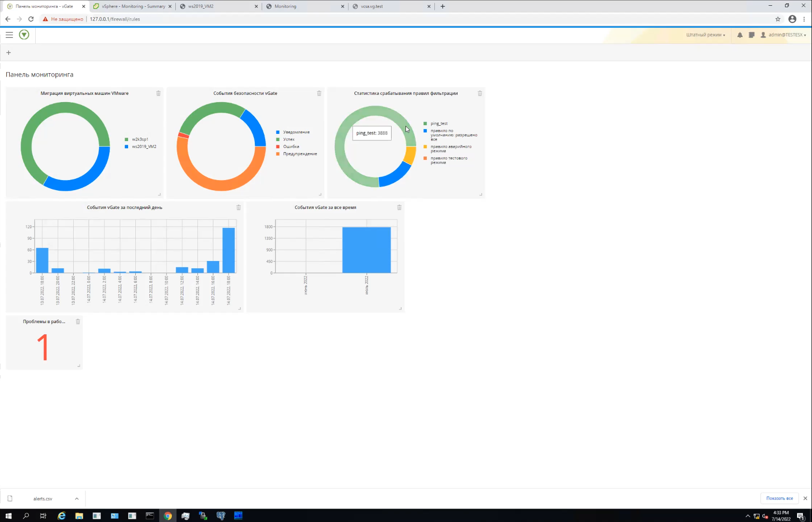The width and height of the screenshot is (812, 522).
Task: Toggle the Предупреждение legend entry
Action: (x=297, y=154)
